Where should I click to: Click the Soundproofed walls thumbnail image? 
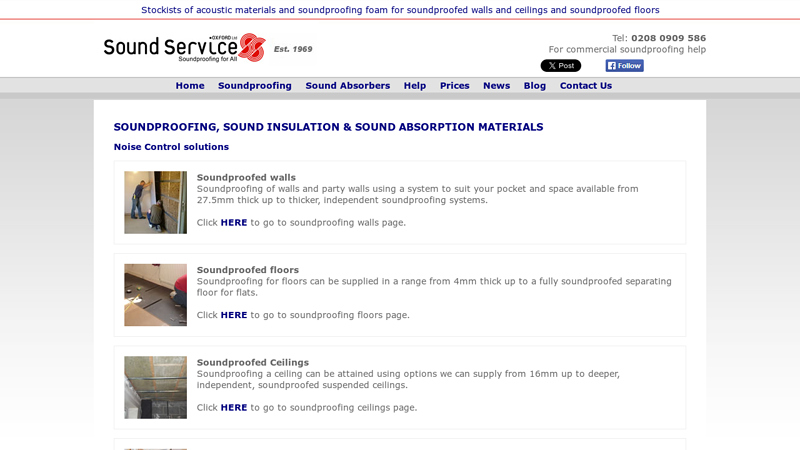(156, 203)
